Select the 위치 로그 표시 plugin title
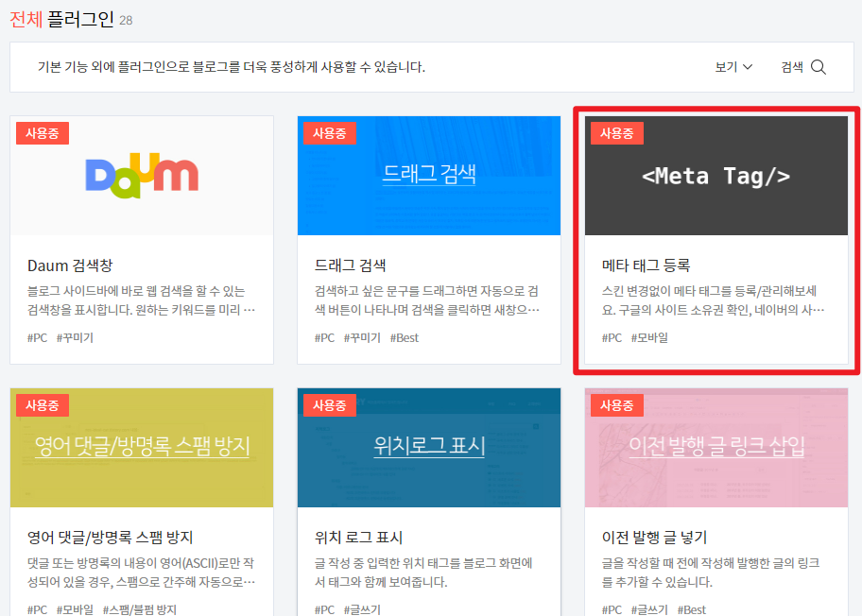The width and height of the screenshot is (862, 616). 358,538
